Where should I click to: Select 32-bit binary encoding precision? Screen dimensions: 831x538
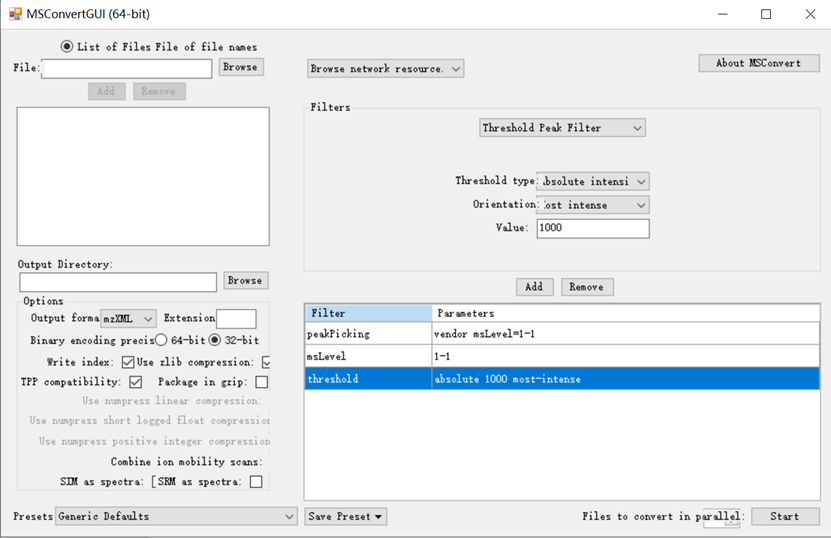215,340
